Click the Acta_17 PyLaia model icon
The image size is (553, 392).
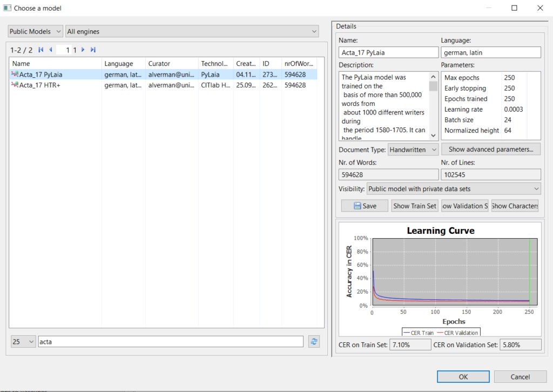point(15,75)
